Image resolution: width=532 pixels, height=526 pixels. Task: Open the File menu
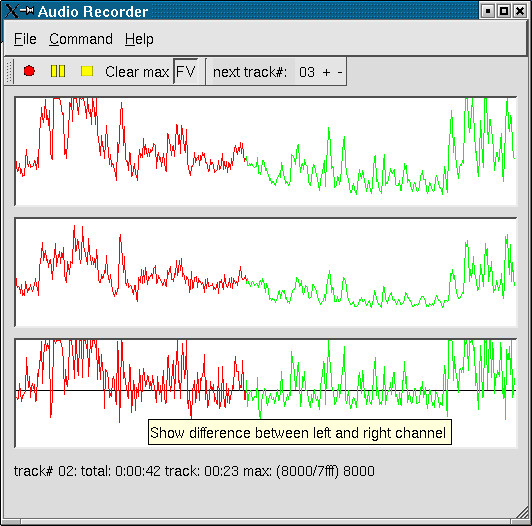point(25,39)
